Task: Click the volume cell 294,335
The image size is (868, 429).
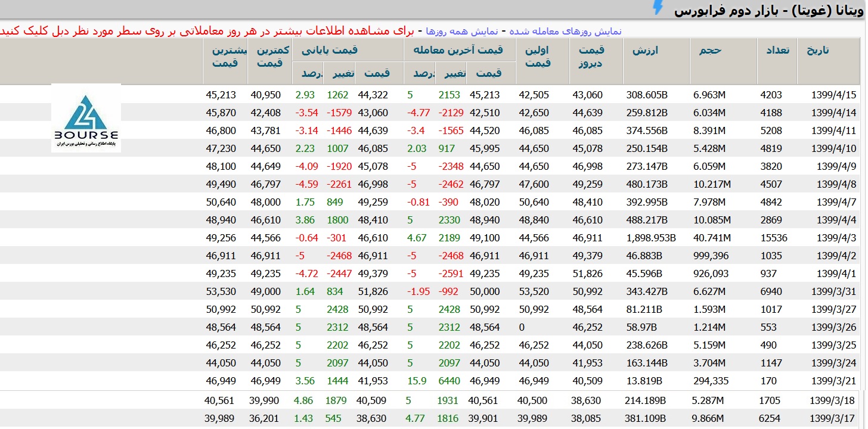Action: [711, 381]
